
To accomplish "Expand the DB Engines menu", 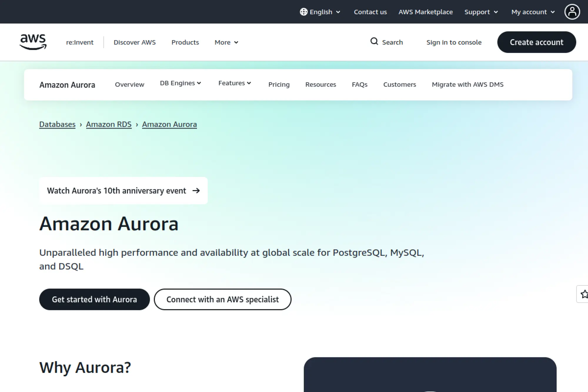I will [180, 83].
